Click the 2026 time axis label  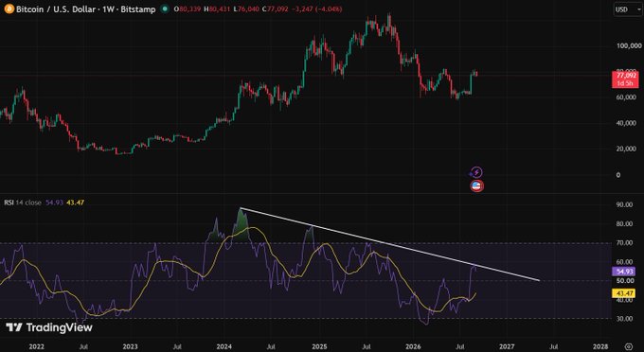[x=413, y=346]
